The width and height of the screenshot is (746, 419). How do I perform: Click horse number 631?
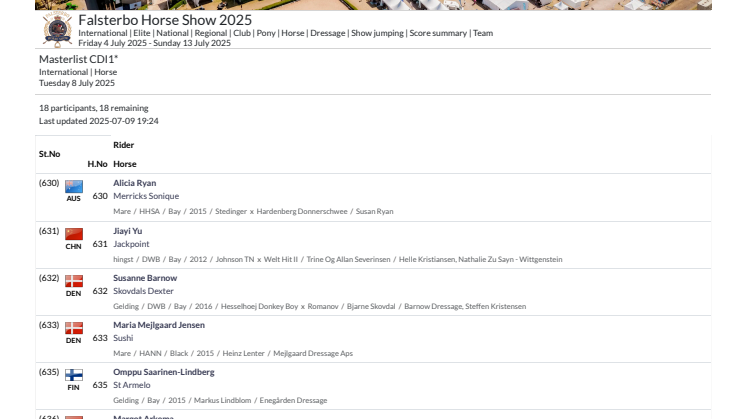[100, 244]
